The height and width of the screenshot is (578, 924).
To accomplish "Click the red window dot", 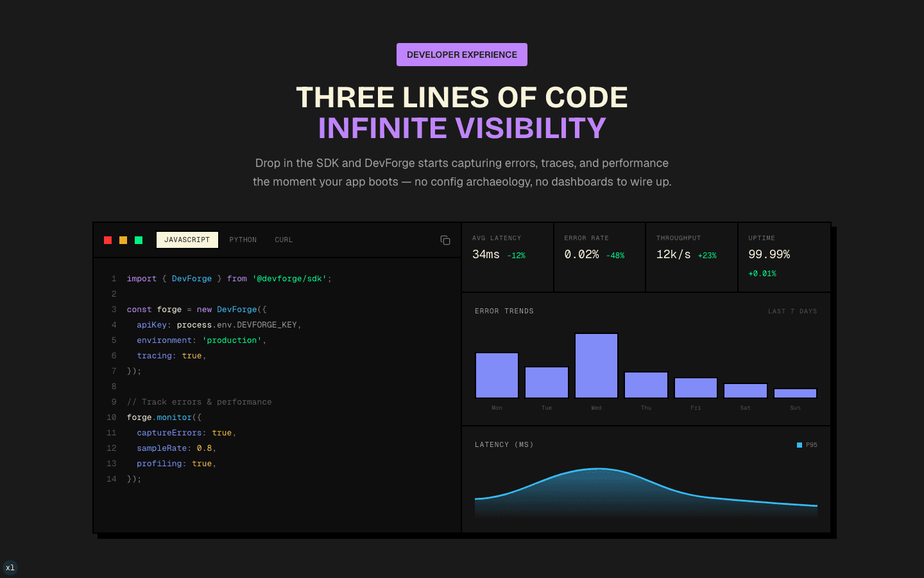I will (108, 240).
